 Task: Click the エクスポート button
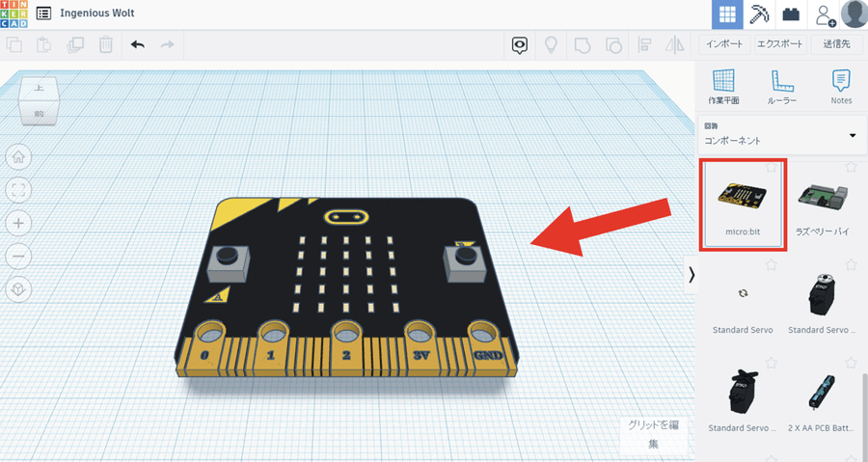point(780,44)
